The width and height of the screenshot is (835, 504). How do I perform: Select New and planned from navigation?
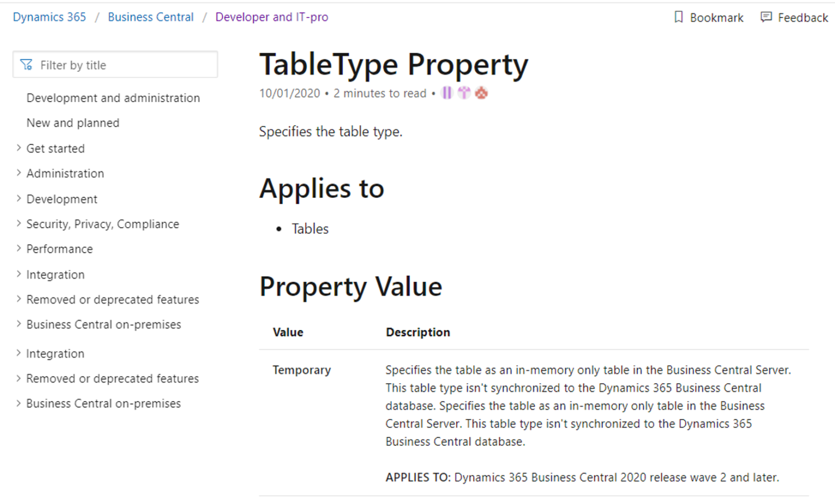[x=73, y=123]
